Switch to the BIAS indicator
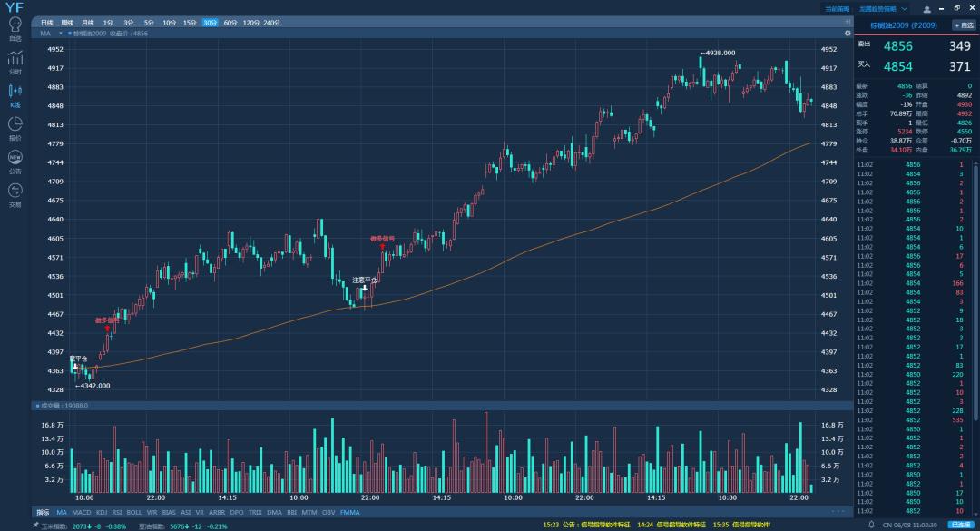The image size is (980, 531). click(169, 512)
